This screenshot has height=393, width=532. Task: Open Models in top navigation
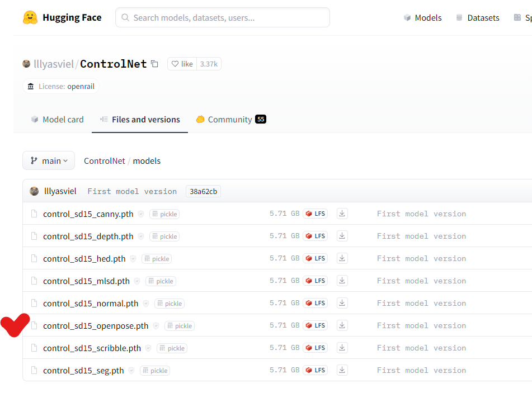click(x=423, y=18)
